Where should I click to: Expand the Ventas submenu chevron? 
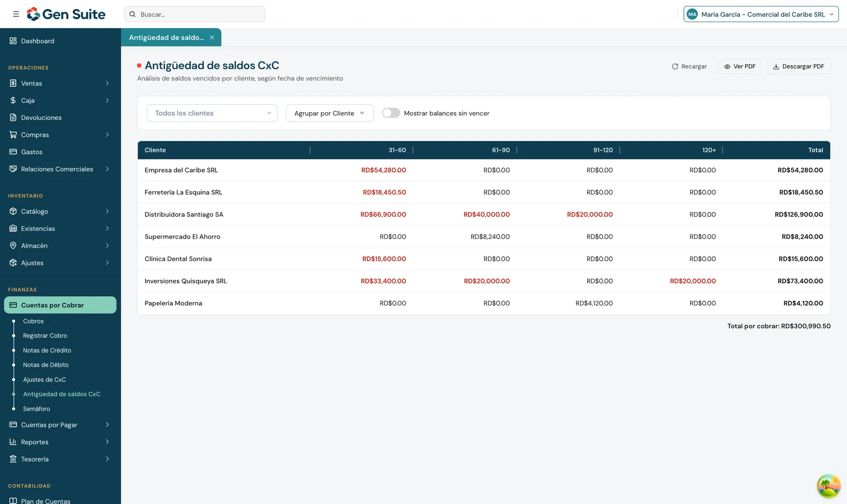107,83
